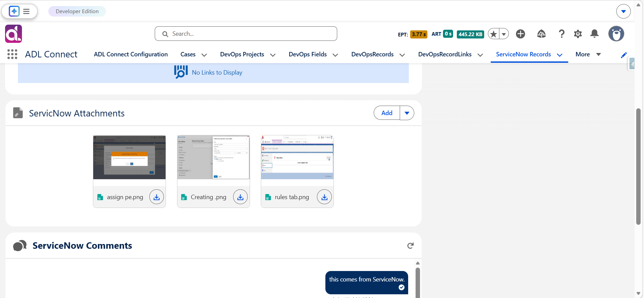Click the 'No Links to Display' text
644x298 pixels.
click(x=217, y=73)
